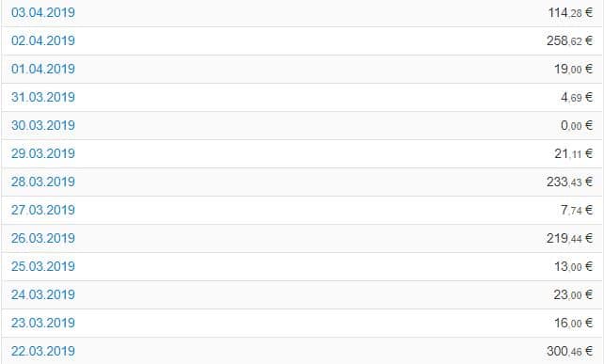Click the 0,00 € amount
This screenshot has width=604, height=364.
(577, 125)
